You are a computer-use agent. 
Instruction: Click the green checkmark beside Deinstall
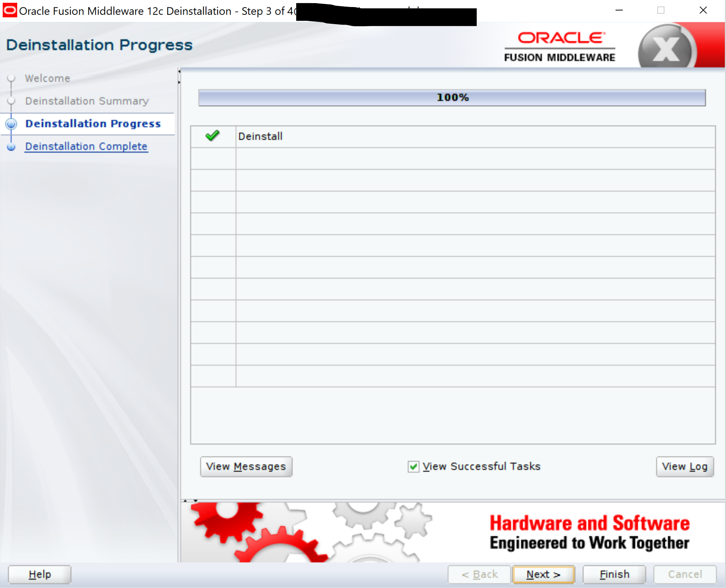pos(213,136)
